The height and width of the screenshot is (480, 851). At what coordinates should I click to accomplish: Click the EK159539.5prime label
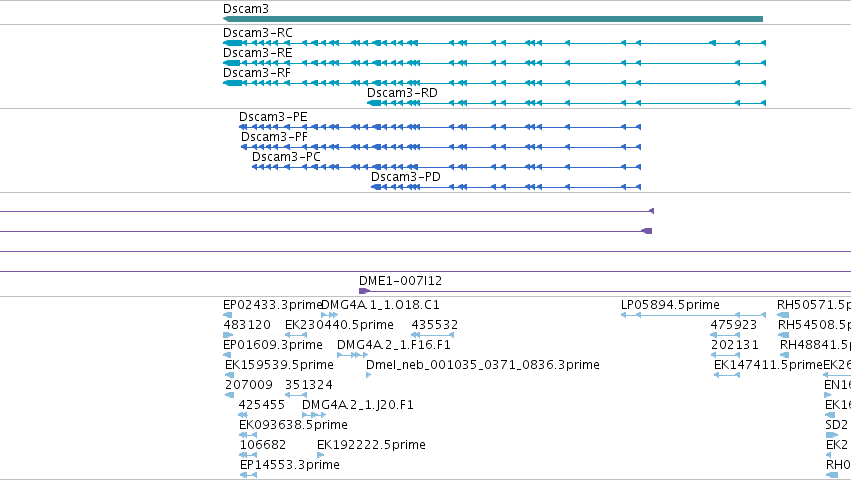(x=280, y=365)
